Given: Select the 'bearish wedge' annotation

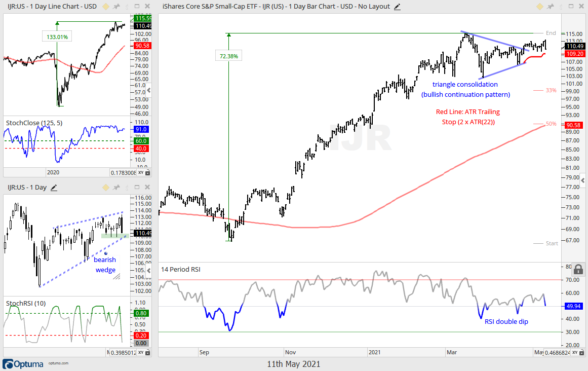Looking at the screenshot, I should (105, 265).
